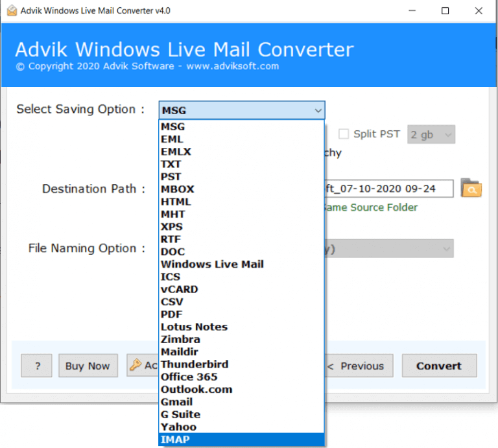
Task: Pick PST as the saving option
Action: 241,176
